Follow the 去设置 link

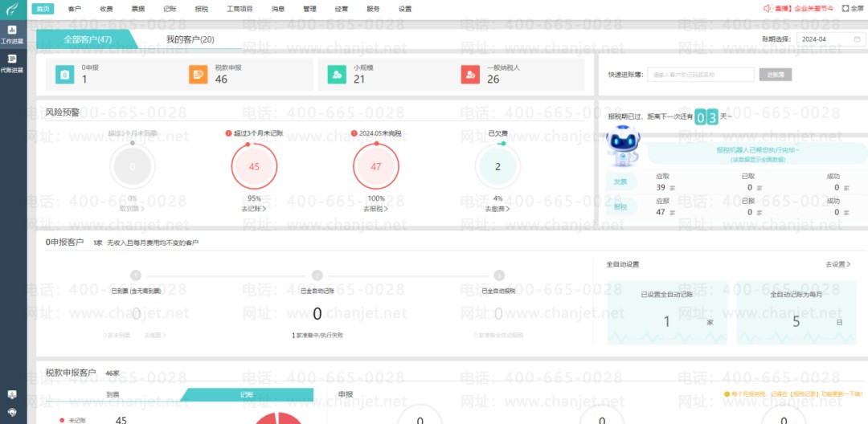[x=838, y=264]
